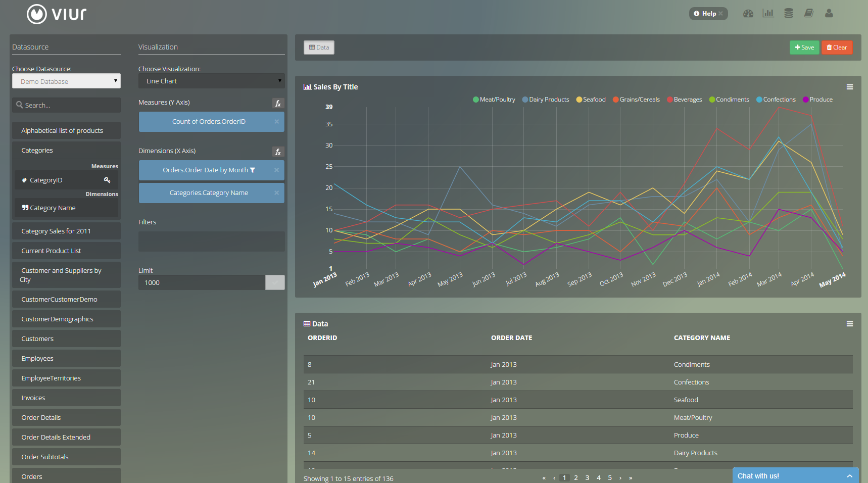The width and height of the screenshot is (868, 483).
Task: Click the fx button beside Measures
Action: coord(278,104)
